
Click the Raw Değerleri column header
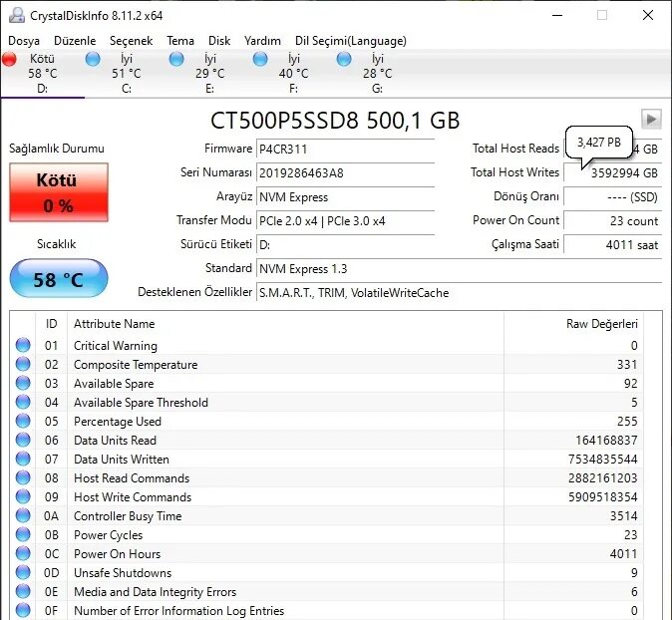(x=602, y=324)
